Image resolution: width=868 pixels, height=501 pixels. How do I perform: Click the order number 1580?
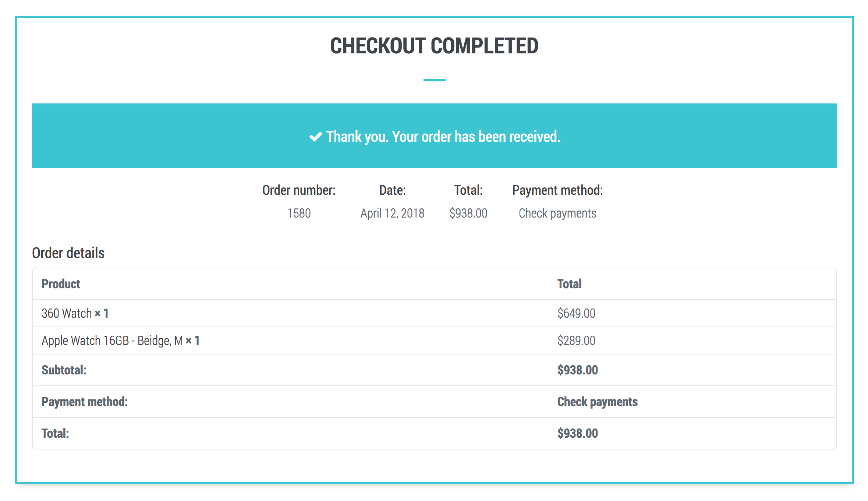tap(299, 213)
